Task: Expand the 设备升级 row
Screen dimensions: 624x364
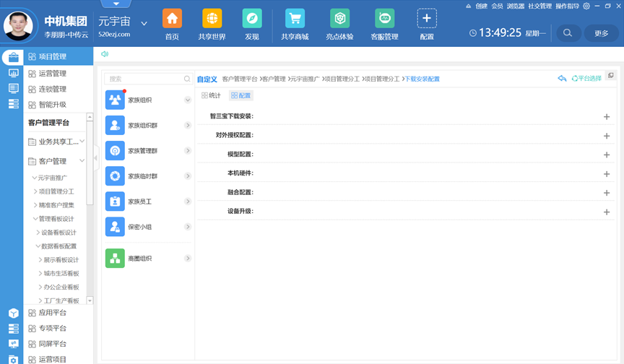Action: pos(606,212)
